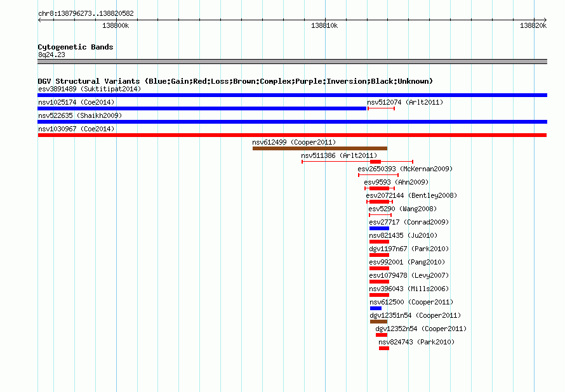The width and height of the screenshot is (565, 392).
Task: Select the red dgv12352n54 loss bar
Action: point(382,335)
